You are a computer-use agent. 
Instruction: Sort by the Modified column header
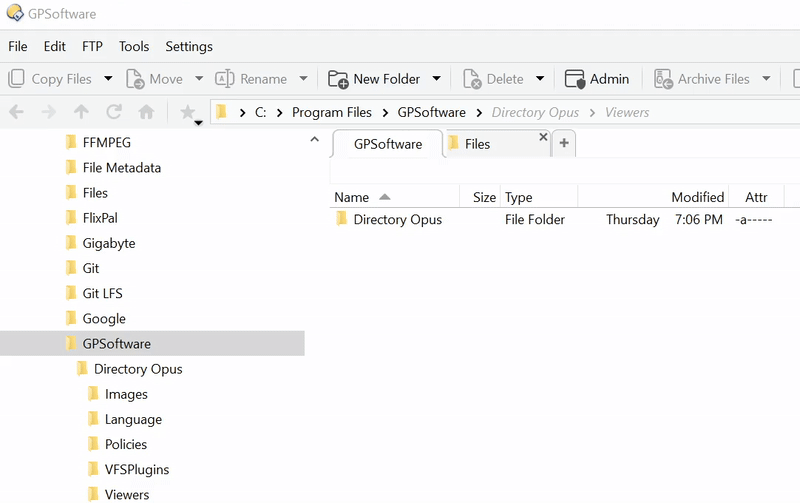pyautogui.click(x=654, y=197)
